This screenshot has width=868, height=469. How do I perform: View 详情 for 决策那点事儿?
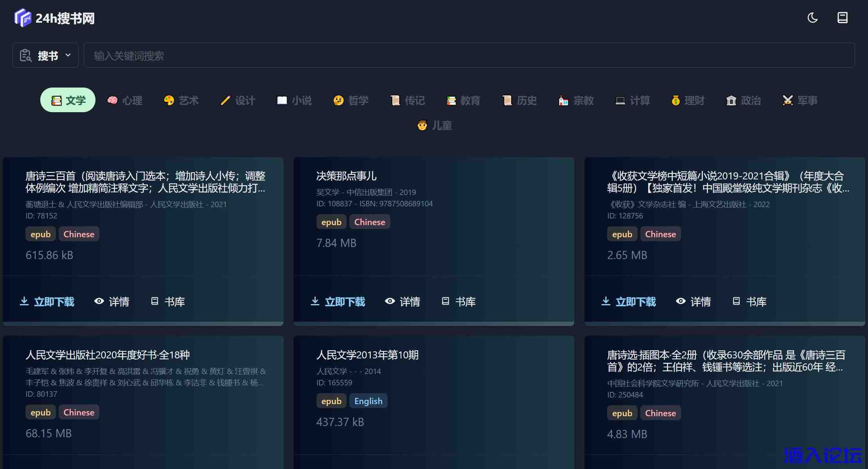[403, 301]
